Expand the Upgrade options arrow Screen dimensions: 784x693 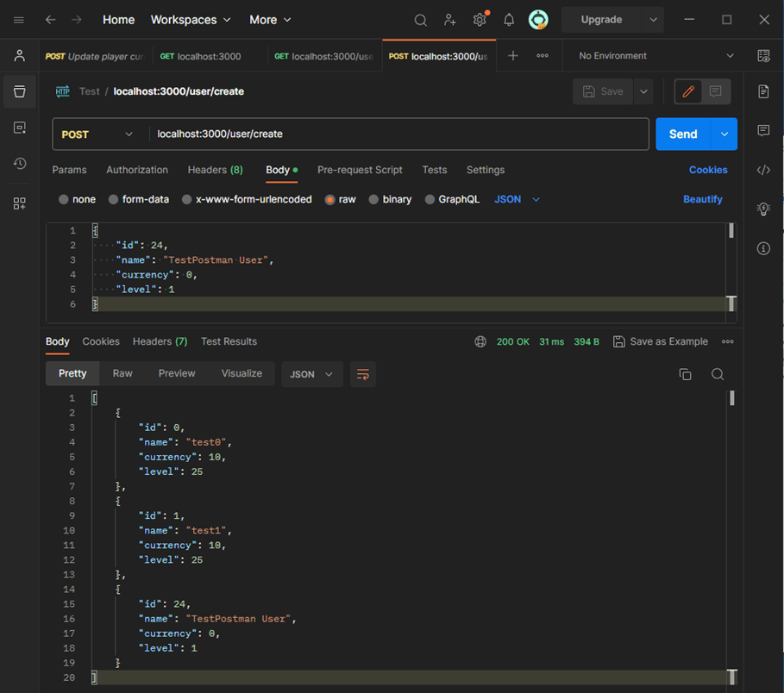click(x=653, y=20)
